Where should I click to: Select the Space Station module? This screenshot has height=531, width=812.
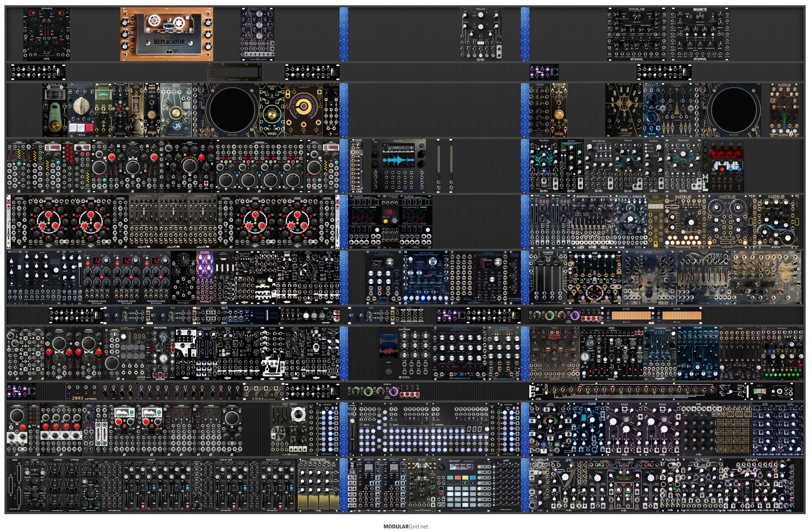click(x=136, y=110)
